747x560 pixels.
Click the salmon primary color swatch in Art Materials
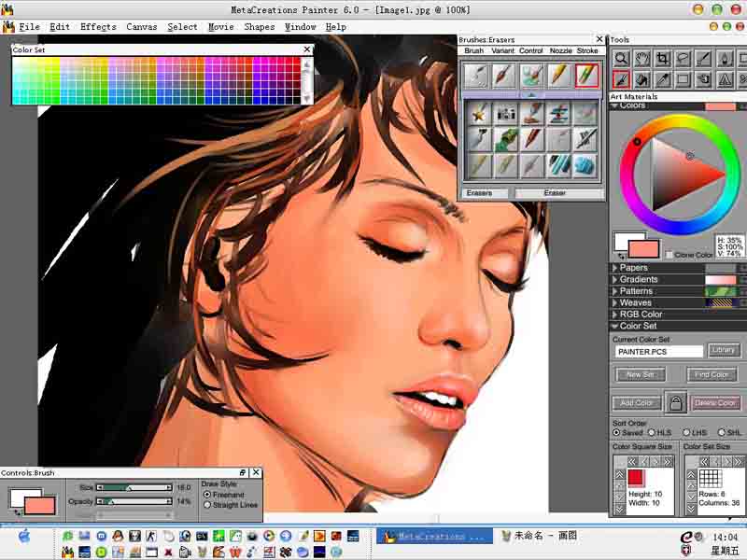pyautogui.click(x=643, y=249)
